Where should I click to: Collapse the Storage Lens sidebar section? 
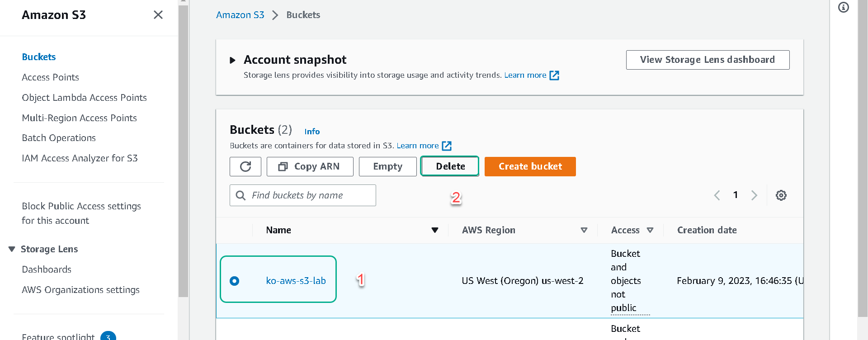(12, 249)
